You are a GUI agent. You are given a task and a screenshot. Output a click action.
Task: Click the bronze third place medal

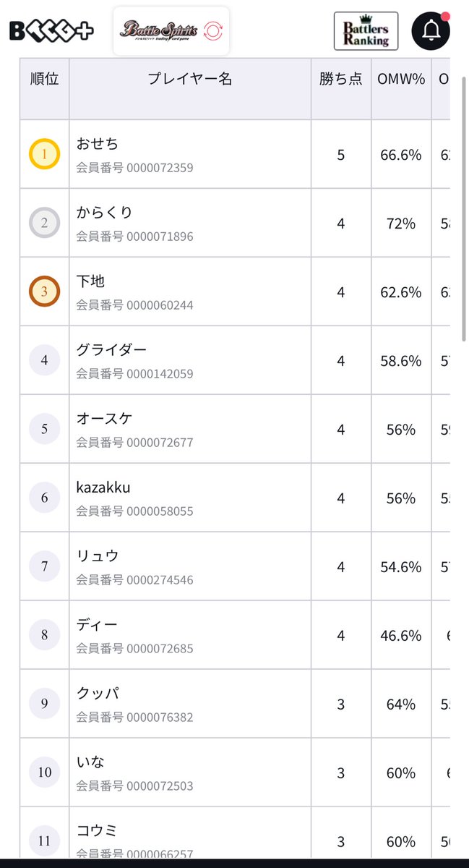click(x=44, y=292)
